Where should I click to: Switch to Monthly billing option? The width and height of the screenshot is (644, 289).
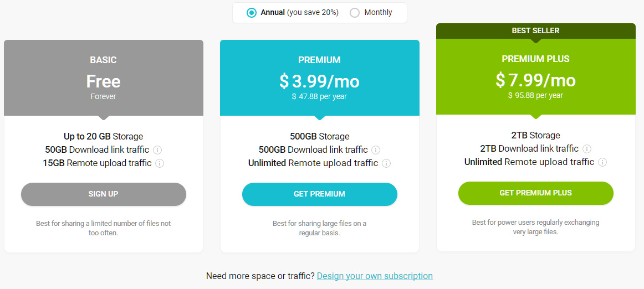[x=355, y=13]
